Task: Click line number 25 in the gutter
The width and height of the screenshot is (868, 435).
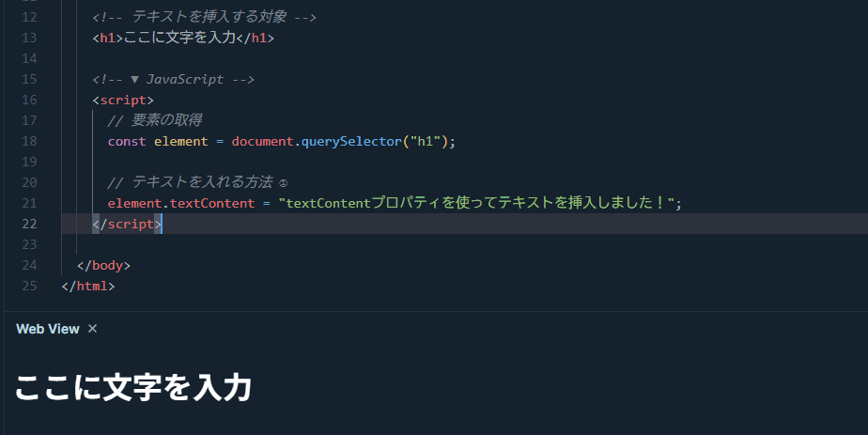Action: (x=28, y=286)
